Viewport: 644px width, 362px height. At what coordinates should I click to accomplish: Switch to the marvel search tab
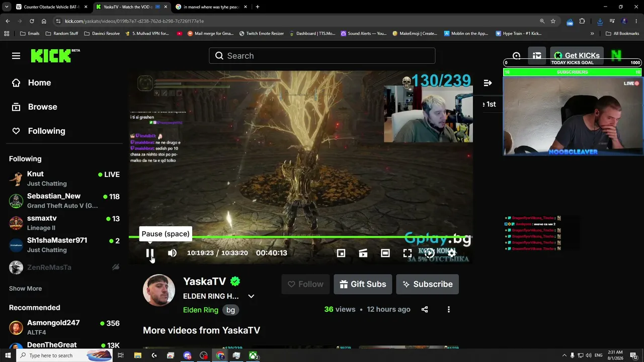(x=210, y=7)
